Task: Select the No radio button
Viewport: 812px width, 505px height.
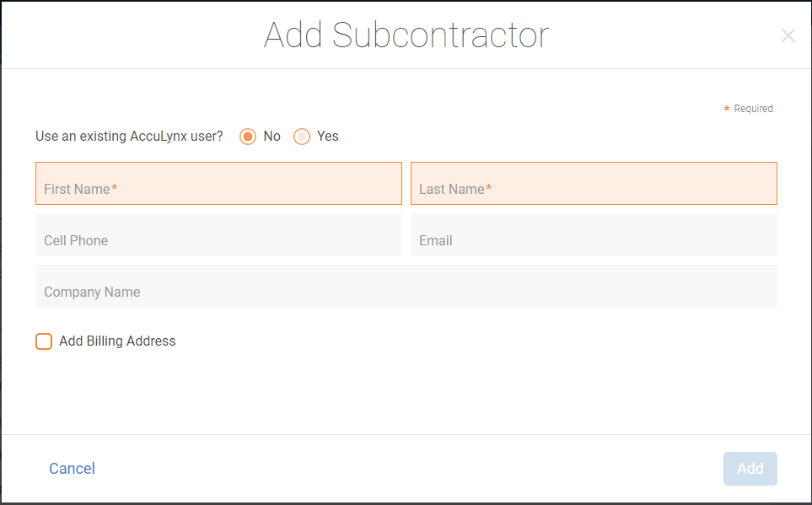Action: coord(248,137)
